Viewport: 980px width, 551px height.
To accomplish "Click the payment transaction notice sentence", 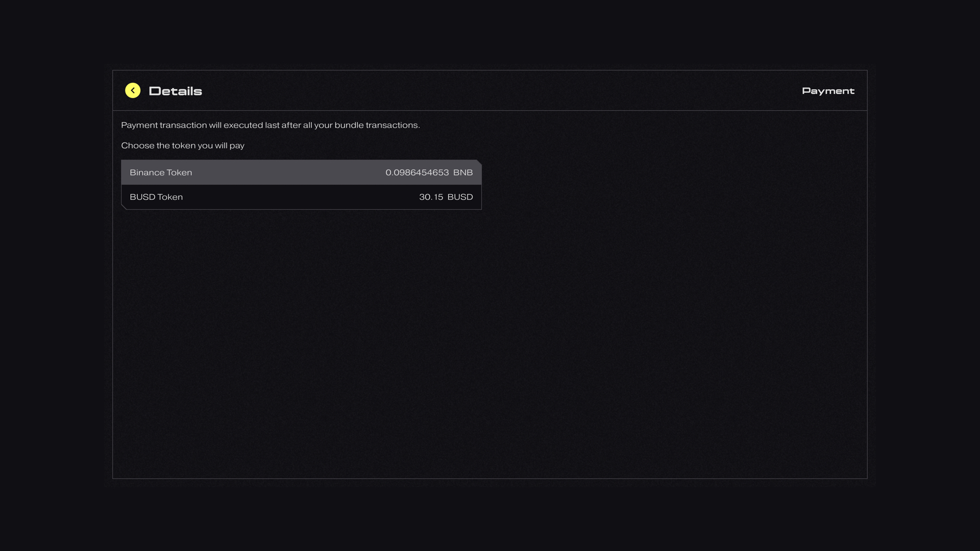I will point(271,125).
